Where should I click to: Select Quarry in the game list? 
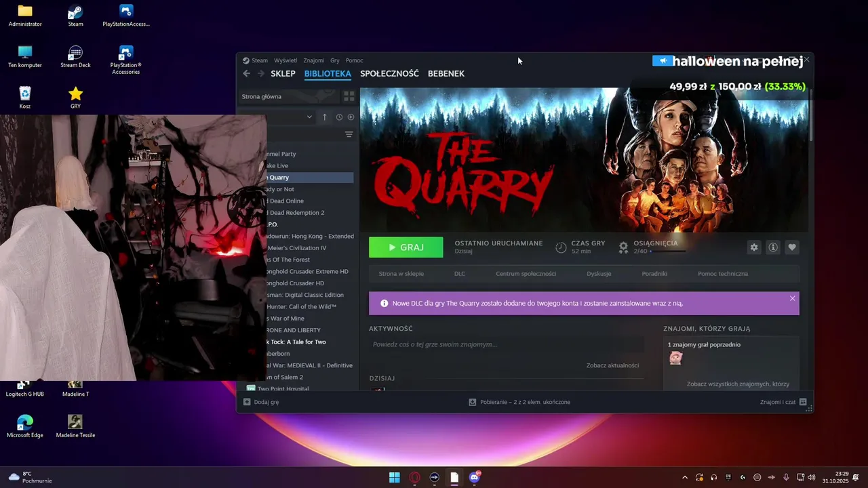tap(310, 178)
